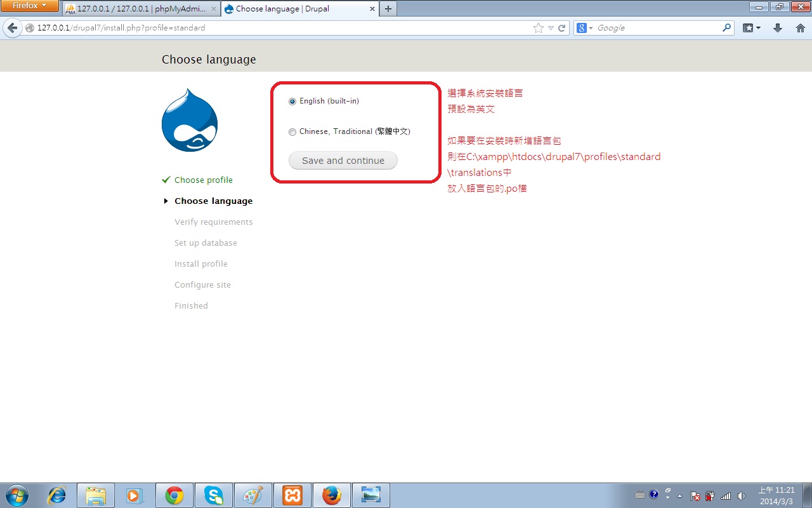The image size is (812, 508).
Task: Click Finished step text
Action: 191,306
